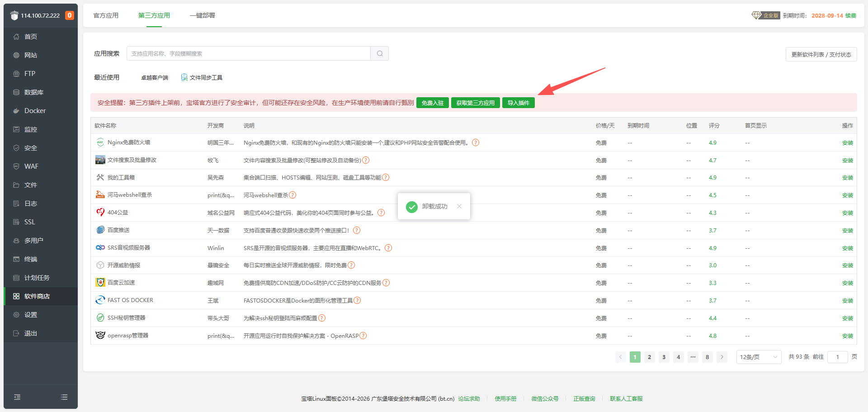This screenshot has width=868, height=412.
Task: Click help icon beside 百度推送 description
Action: 357,230
